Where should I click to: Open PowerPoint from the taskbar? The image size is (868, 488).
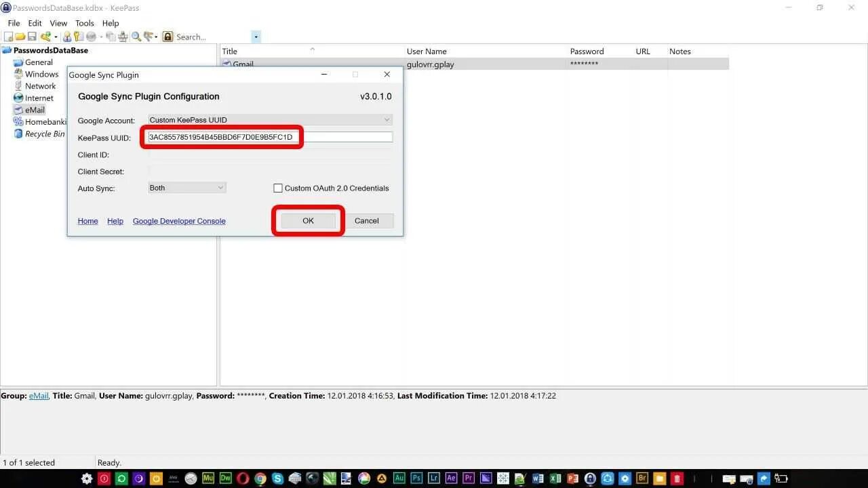click(572, 479)
